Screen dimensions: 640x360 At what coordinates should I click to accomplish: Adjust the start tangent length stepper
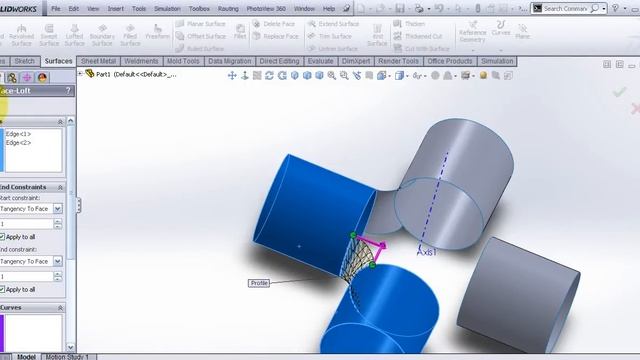[x=58, y=224]
